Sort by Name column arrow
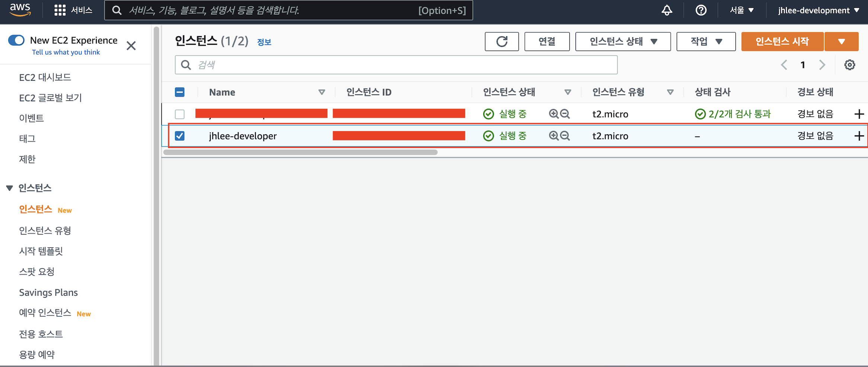The width and height of the screenshot is (868, 367). (x=322, y=92)
